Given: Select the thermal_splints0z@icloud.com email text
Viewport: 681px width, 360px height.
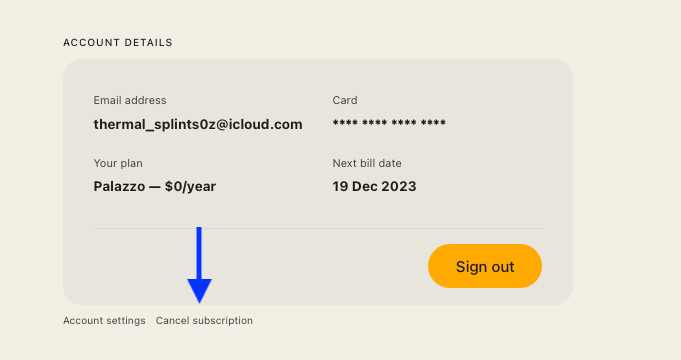Looking at the screenshot, I should pyautogui.click(x=198, y=124).
